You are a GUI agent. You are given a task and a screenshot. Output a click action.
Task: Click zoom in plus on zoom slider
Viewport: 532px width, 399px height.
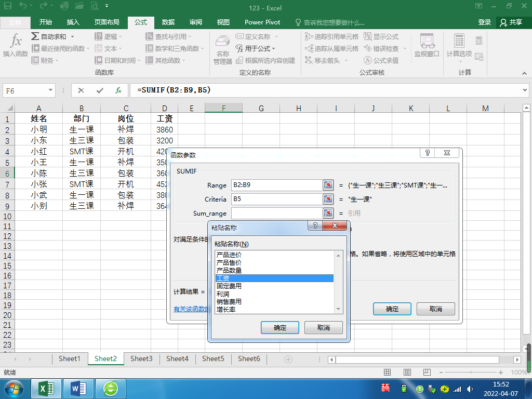(501, 373)
